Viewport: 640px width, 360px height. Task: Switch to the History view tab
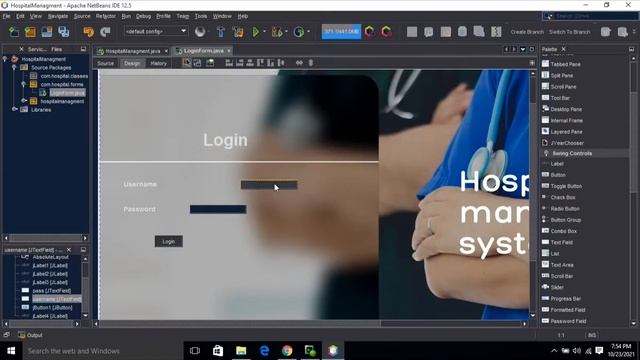(158, 63)
